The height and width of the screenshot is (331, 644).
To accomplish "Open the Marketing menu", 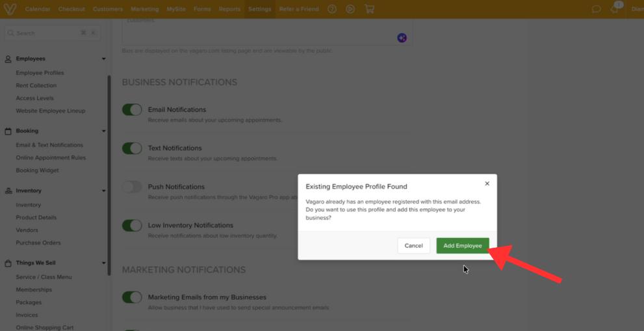I will [x=144, y=9].
